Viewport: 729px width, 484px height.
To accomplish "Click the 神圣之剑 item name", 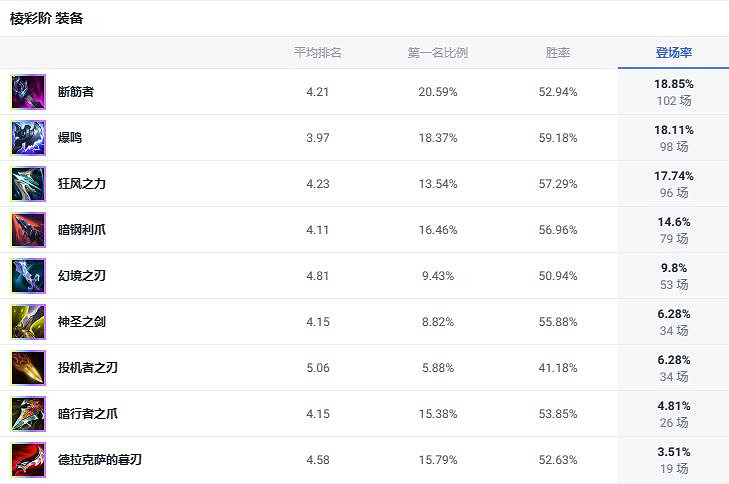I will tap(82, 322).
